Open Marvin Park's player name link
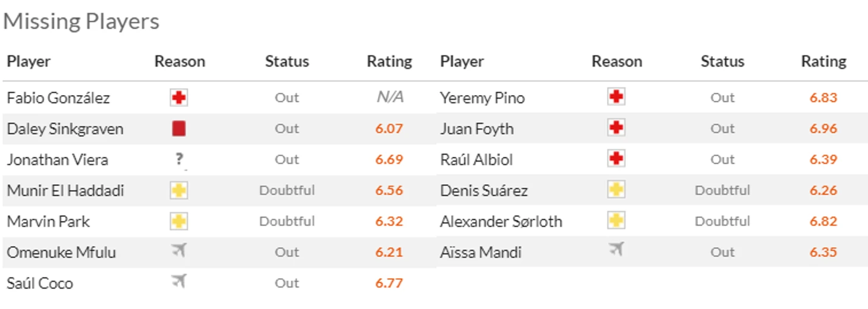Viewport: 868px width, 309px height. coord(48,222)
